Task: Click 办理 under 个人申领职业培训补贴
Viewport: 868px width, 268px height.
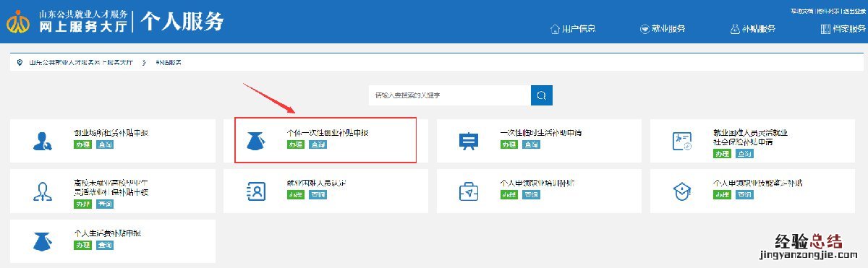Action: click(x=509, y=195)
